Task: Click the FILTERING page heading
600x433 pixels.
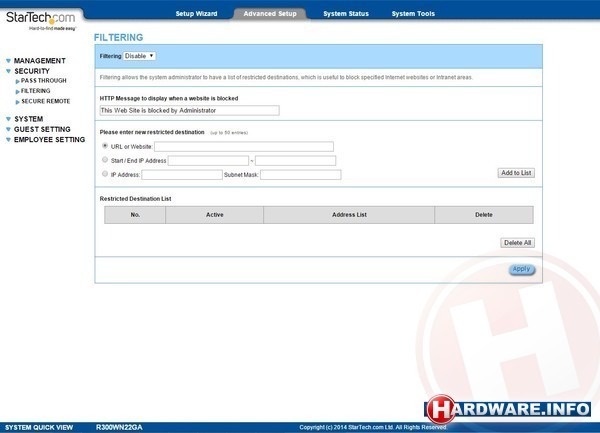Action: point(119,37)
